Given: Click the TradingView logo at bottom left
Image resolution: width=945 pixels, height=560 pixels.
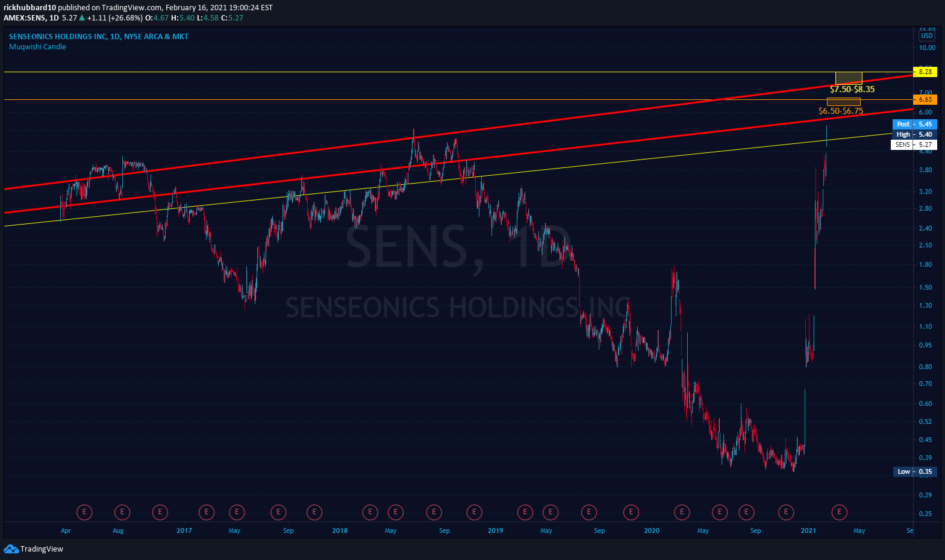Looking at the screenshot, I should pyautogui.click(x=33, y=549).
